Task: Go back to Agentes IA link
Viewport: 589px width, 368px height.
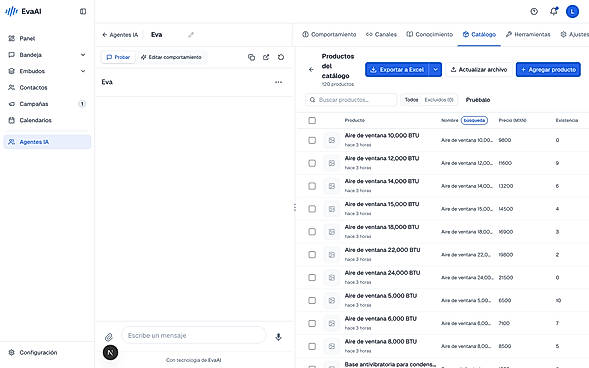Action: [120, 35]
